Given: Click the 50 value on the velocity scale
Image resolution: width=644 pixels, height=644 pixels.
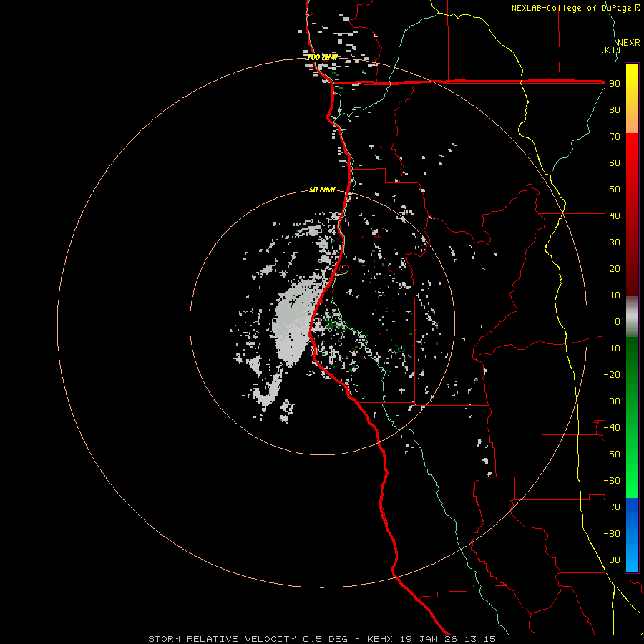Looking at the screenshot, I should 615,190.
